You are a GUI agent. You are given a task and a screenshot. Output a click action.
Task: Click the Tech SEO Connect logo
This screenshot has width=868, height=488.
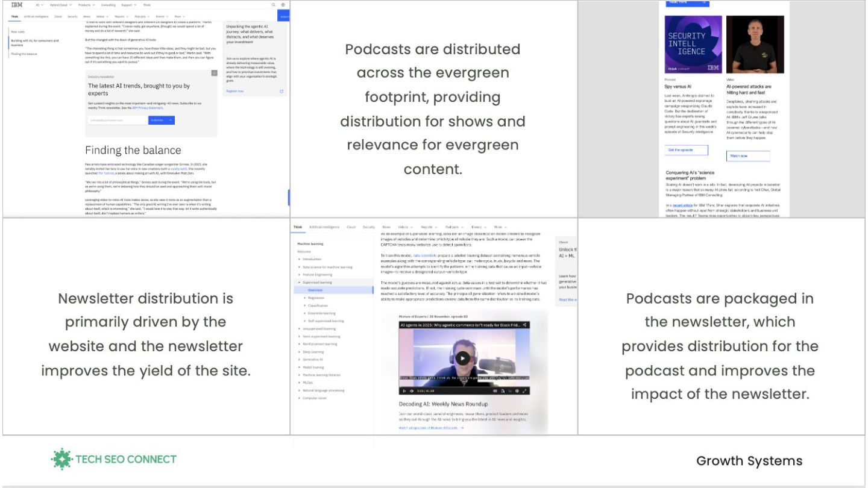click(x=114, y=459)
